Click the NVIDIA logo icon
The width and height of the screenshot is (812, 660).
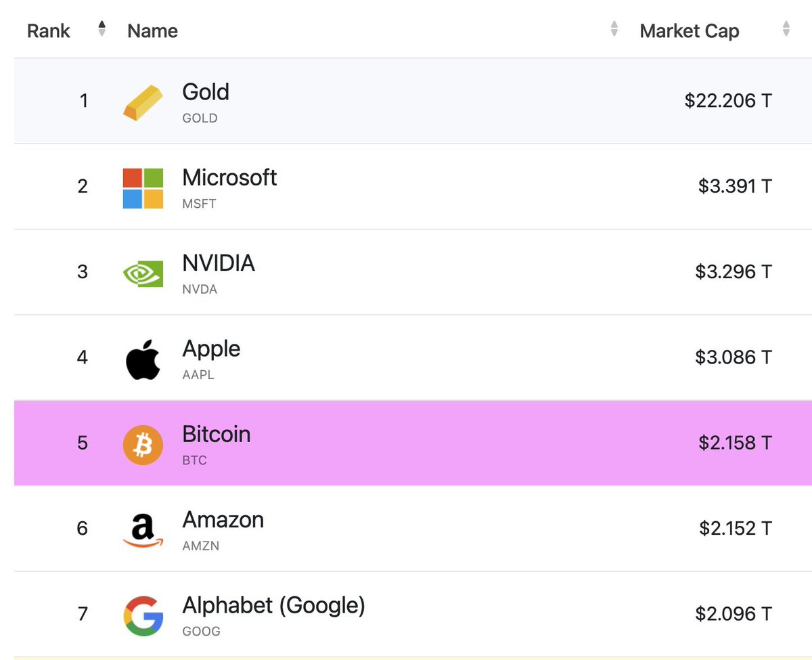pos(143,273)
